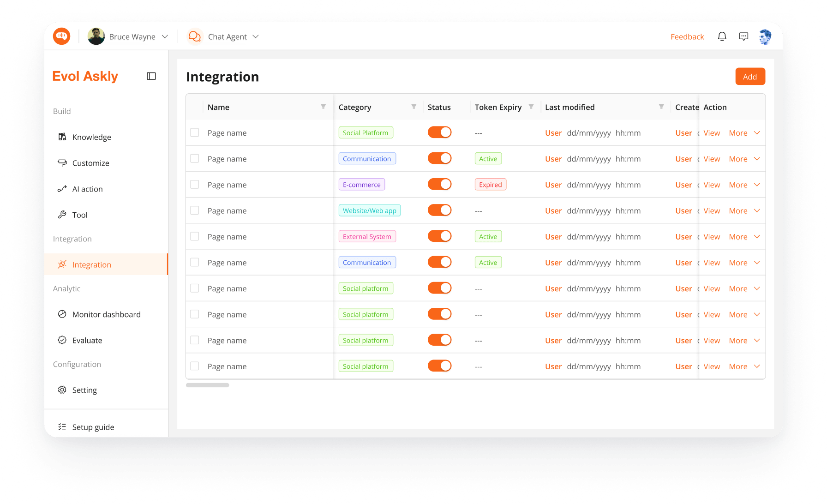Screen dimensions: 827x504
Task: Filter the Category column
Action: (x=414, y=107)
